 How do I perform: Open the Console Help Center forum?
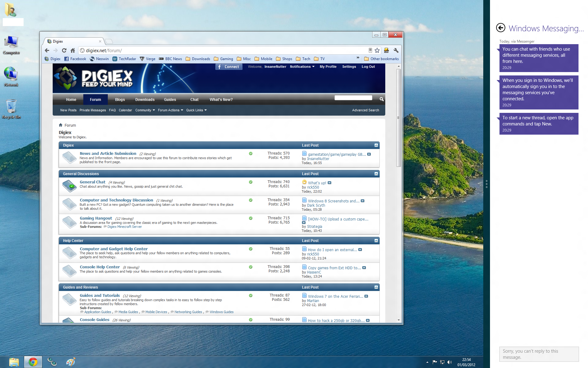click(x=100, y=267)
